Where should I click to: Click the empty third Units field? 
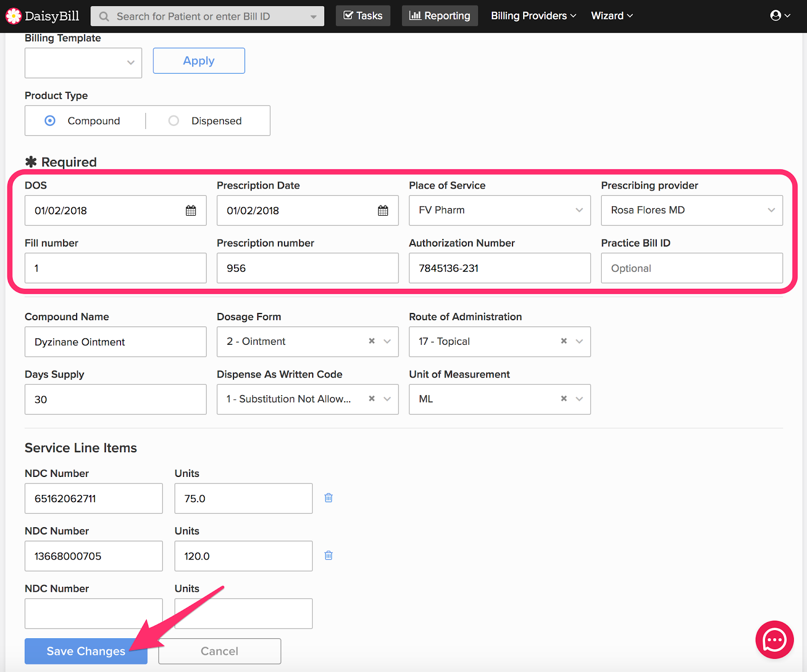(243, 613)
